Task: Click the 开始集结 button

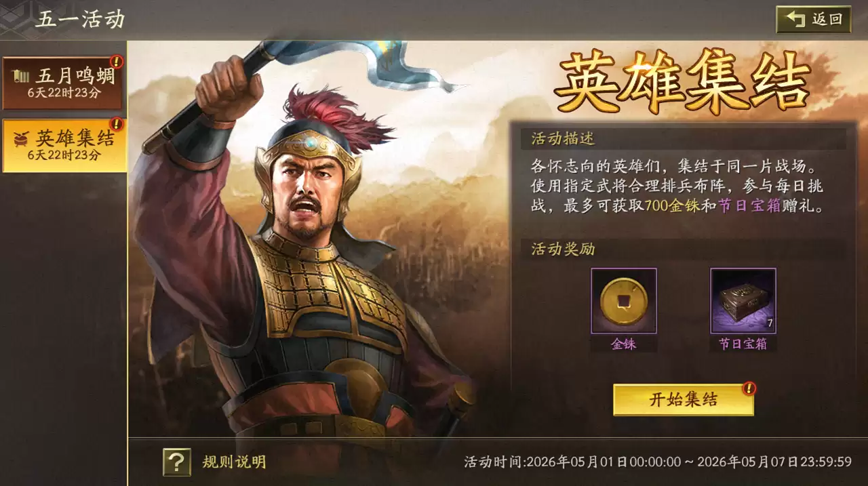Action: (683, 400)
